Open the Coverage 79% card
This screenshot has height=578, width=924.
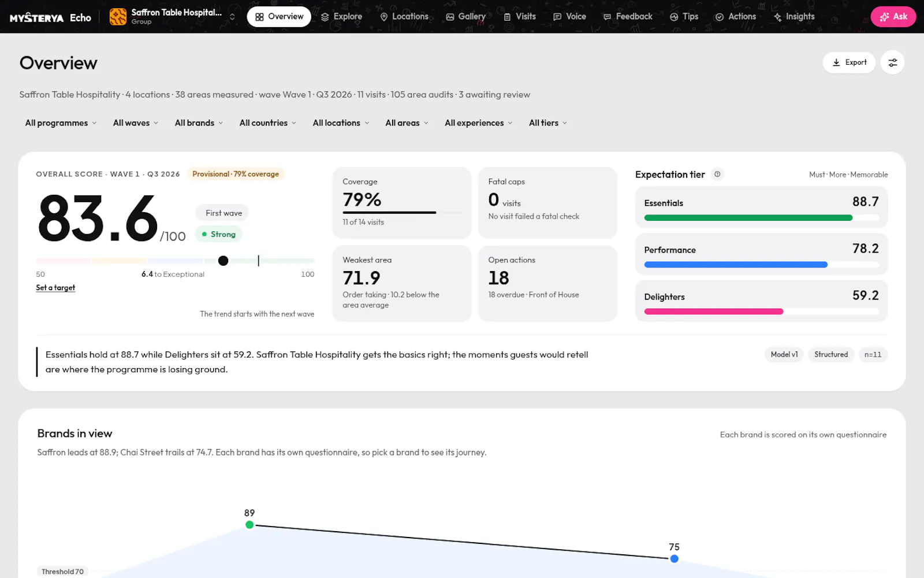[x=402, y=203]
